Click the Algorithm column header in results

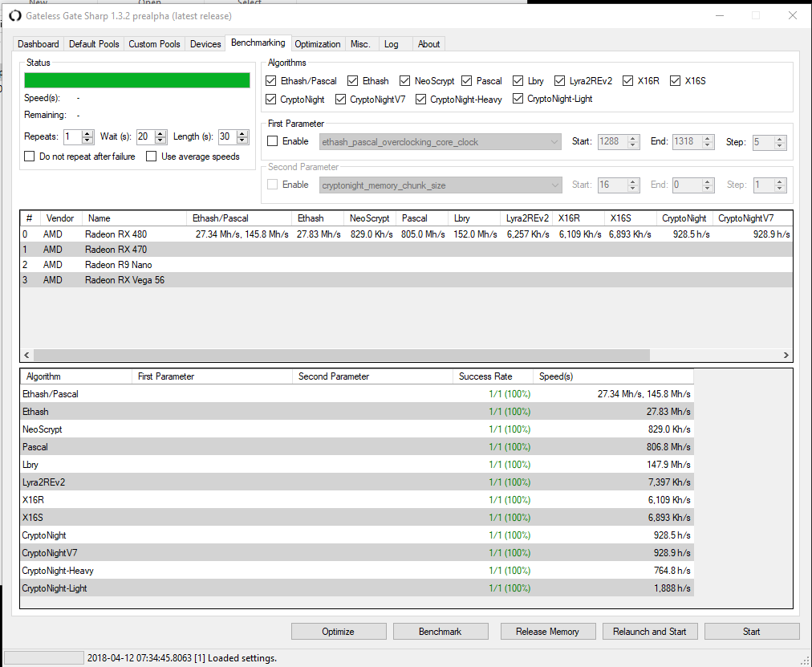point(76,376)
